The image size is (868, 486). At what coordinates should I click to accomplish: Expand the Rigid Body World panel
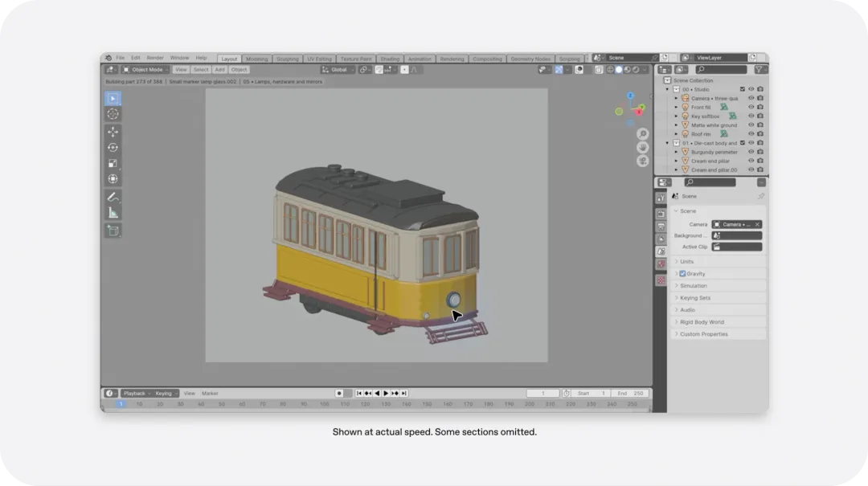[x=719, y=322]
